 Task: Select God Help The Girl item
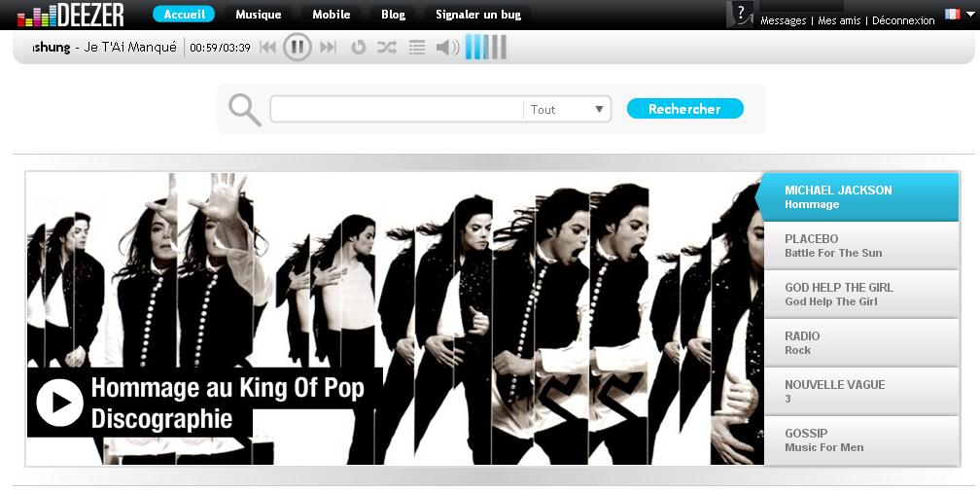tap(861, 295)
